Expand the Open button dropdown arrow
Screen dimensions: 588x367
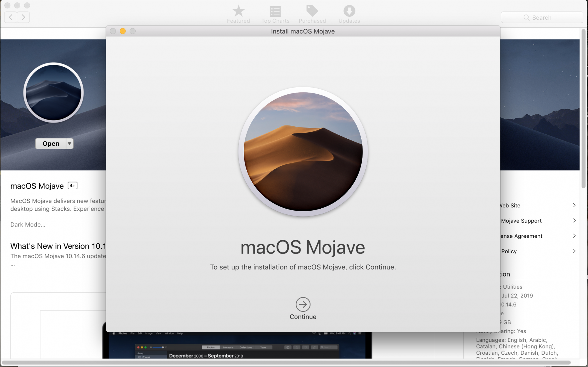click(70, 144)
